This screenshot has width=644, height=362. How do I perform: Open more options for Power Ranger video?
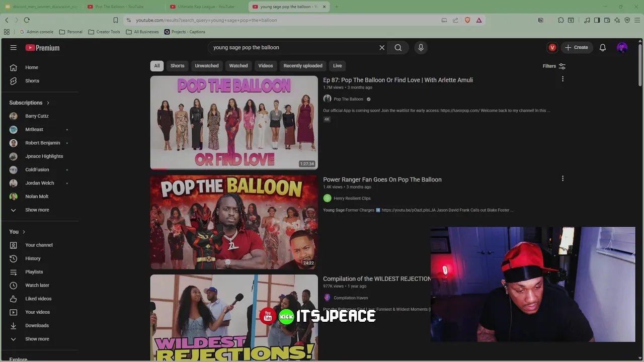[x=562, y=178]
